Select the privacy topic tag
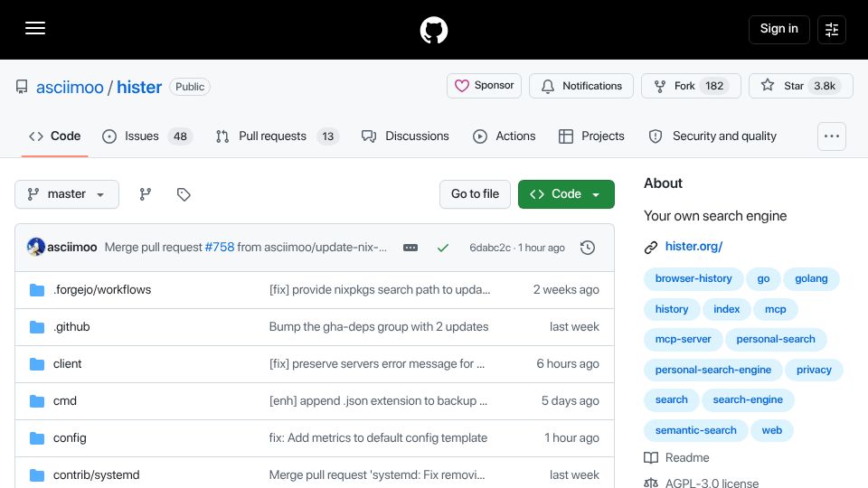The width and height of the screenshot is (868, 488). [x=814, y=370]
